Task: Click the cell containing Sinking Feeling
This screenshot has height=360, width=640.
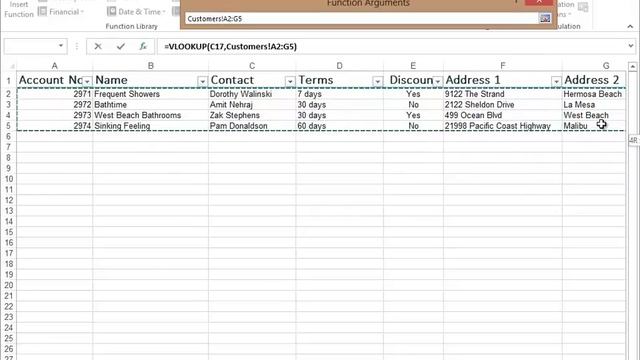Action: tap(150, 126)
